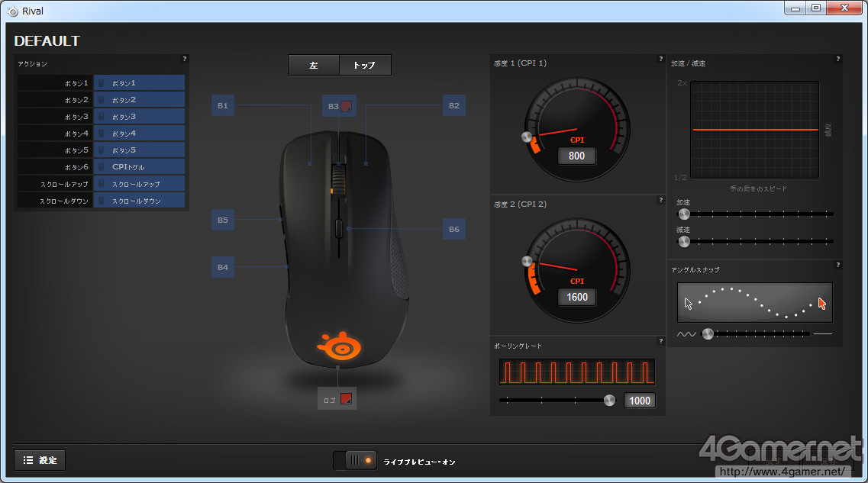Click the angle snap preview image
The width and height of the screenshot is (868, 483).
click(x=754, y=303)
